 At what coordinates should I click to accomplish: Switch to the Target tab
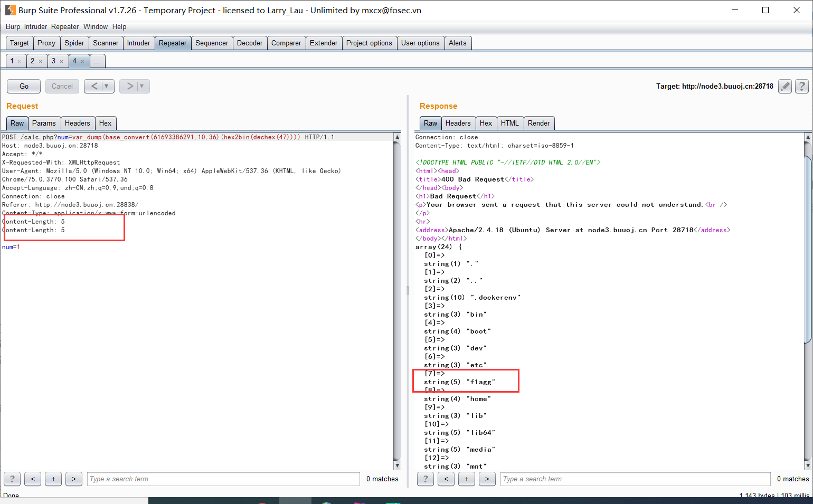(20, 43)
